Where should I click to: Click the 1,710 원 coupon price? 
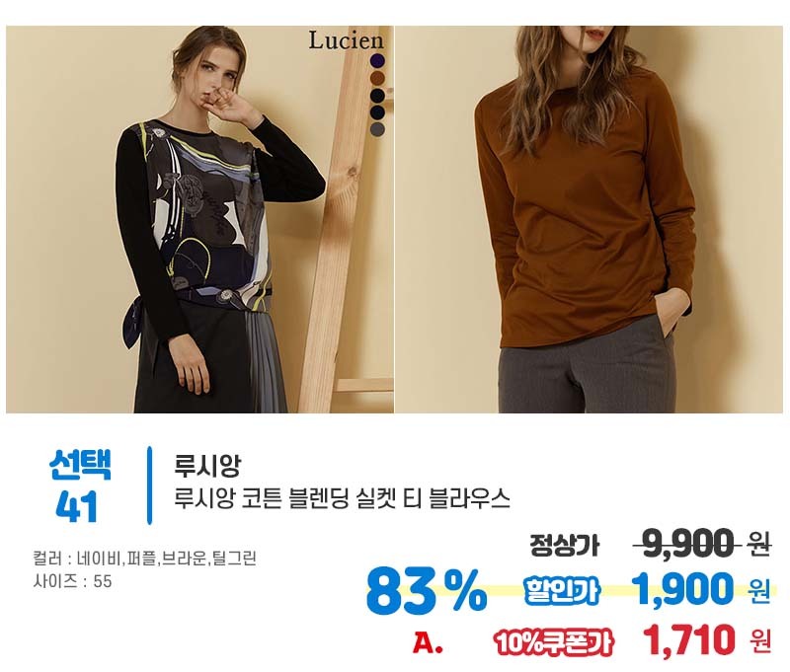[706, 639]
